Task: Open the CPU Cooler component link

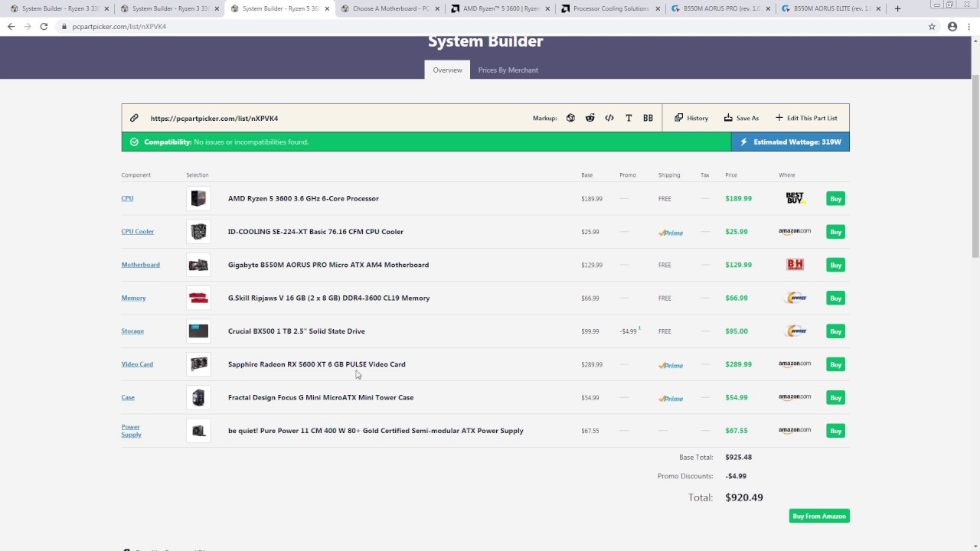Action: 138,231
